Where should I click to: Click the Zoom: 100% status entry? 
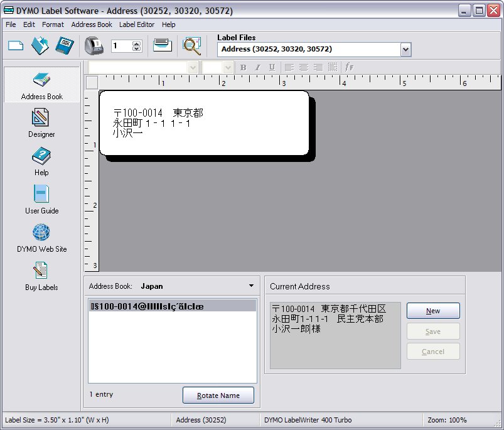point(447,420)
